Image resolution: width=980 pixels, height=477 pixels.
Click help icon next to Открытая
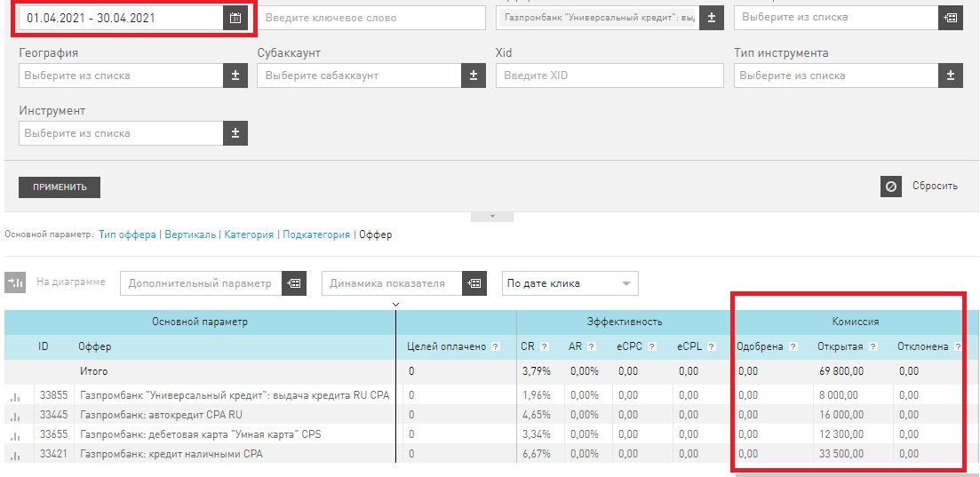click(x=873, y=346)
